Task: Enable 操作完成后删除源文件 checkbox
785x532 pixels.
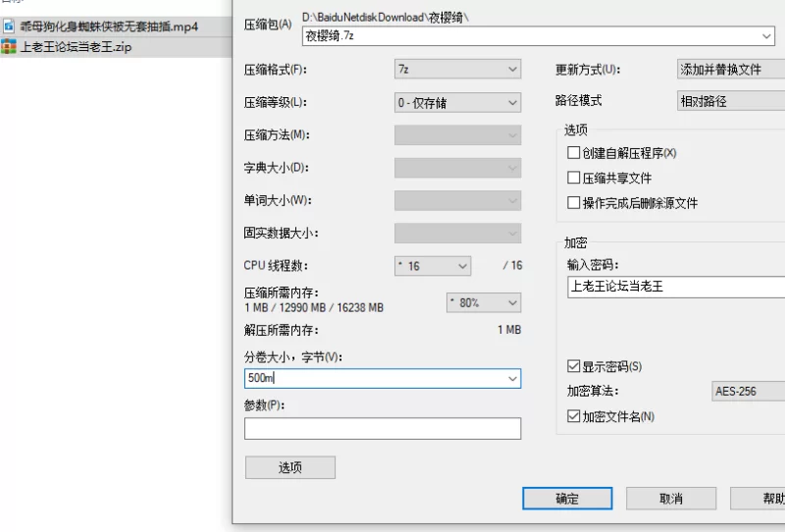Action: 573,202
